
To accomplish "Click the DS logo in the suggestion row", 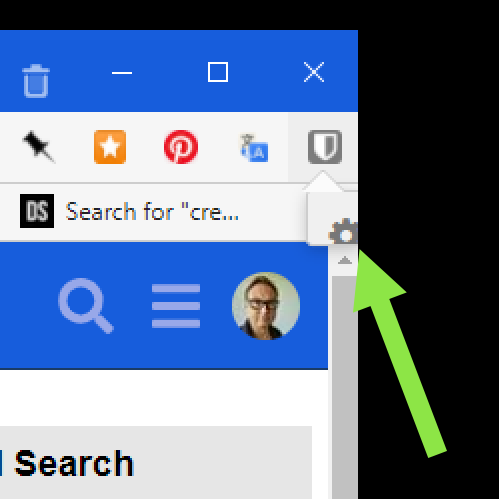I will pos(37,211).
